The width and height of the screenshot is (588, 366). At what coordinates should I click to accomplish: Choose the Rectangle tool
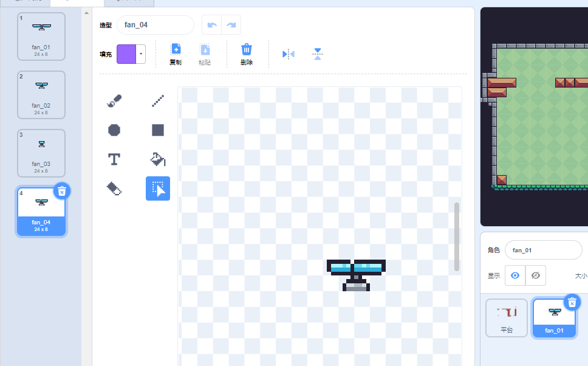[158, 129]
